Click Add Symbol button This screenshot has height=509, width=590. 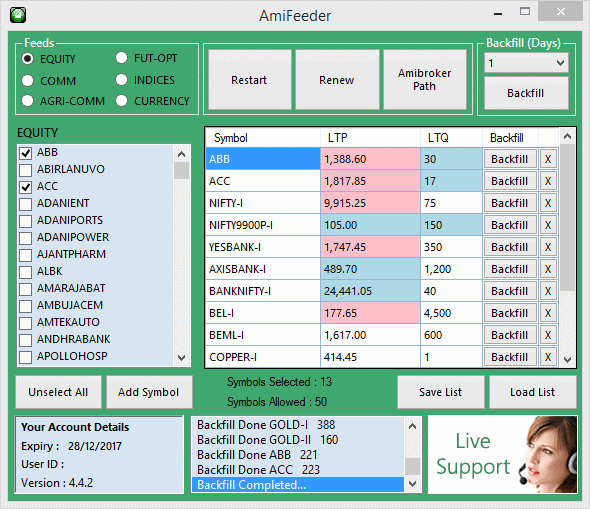click(x=149, y=392)
